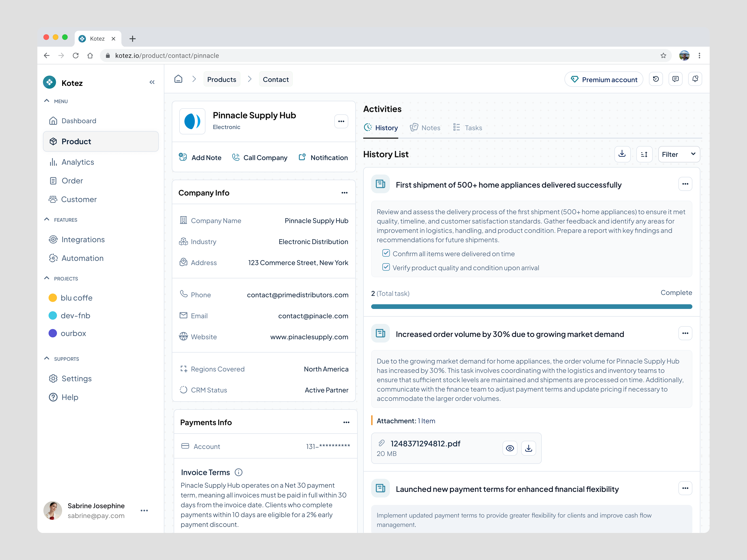Open the Tasks tab in Activities
The width and height of the screenshot is (747, 560).
pos(468,128)
